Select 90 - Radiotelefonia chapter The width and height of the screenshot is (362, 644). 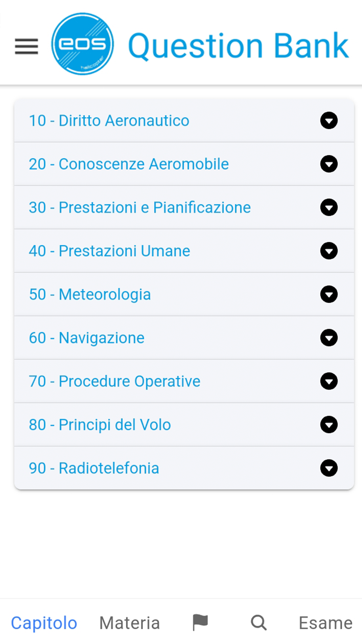click(184, 468)
